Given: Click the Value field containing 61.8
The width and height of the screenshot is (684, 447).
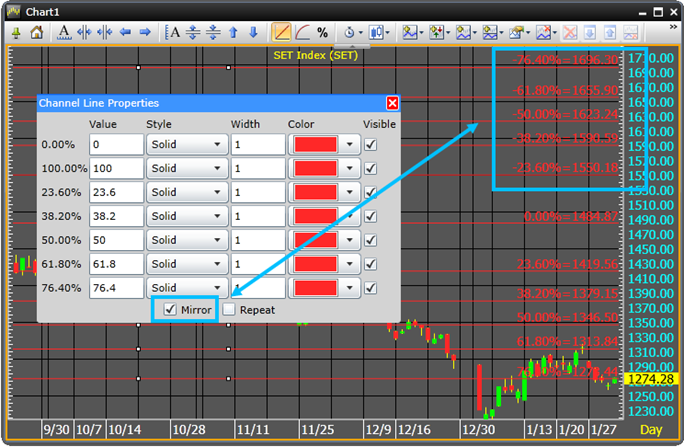Looking at the screenshot, I should tap(114, 264).
